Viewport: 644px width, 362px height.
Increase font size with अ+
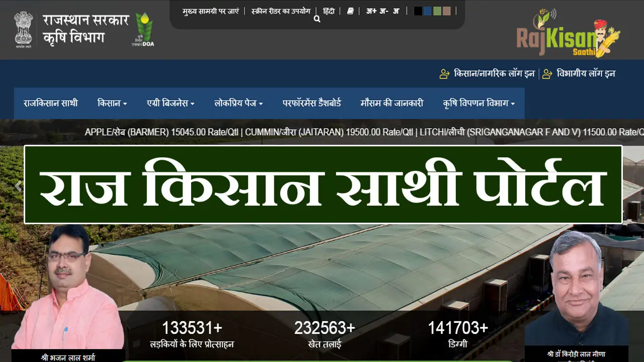(x=371, y=11)
